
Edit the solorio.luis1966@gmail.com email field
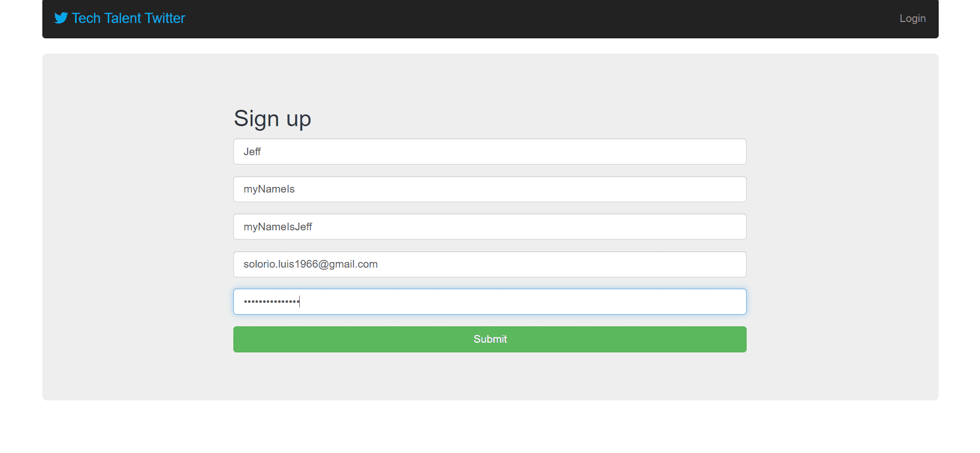pyautogui.click(x=490, y=264)
